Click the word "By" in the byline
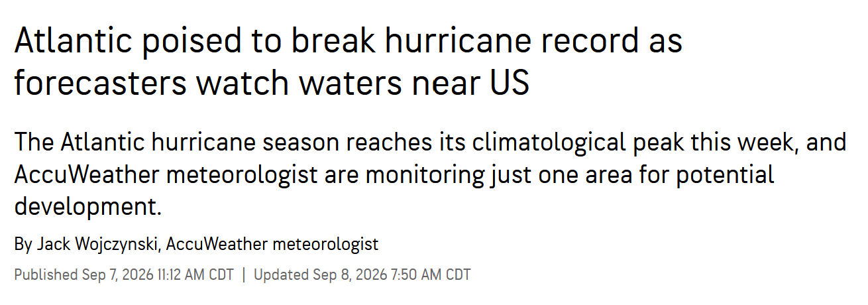 pyautogui.click(x=23, y=244)
